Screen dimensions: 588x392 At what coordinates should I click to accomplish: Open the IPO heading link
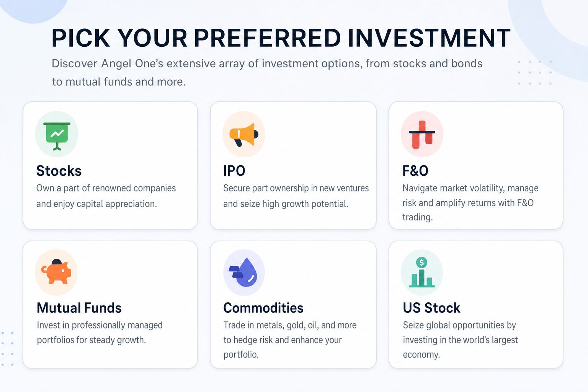pyautogui.click(x=234, y=171)
